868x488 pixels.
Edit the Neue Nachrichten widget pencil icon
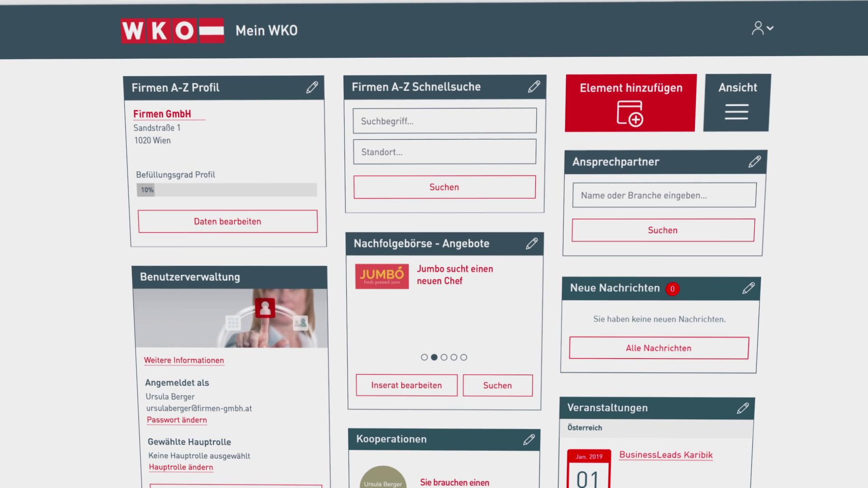point(749,288)
